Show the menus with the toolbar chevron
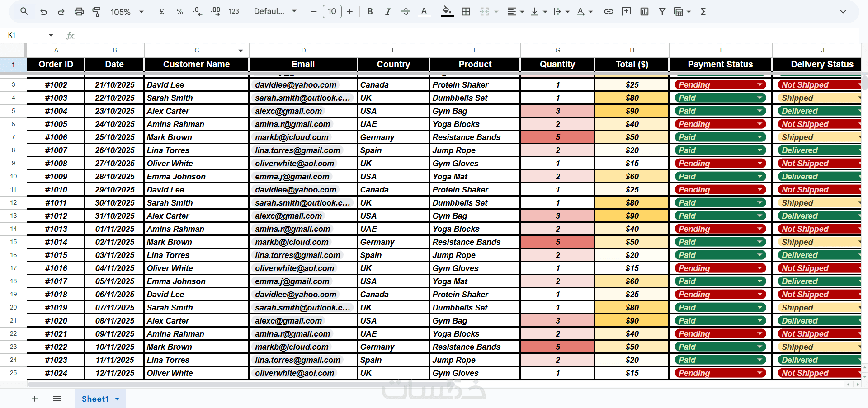The height and width of the screenshot is (408, 868). tap(843, 12)
